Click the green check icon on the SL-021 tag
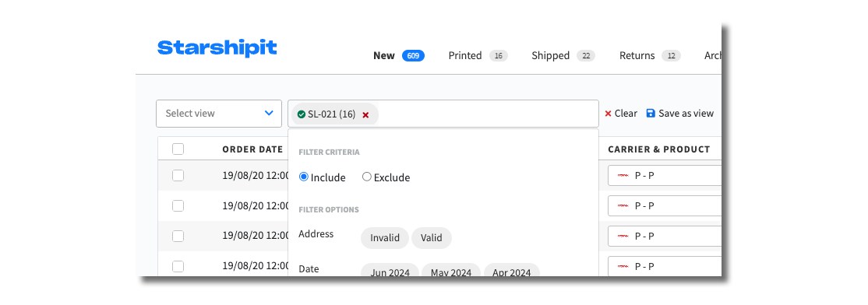Screen dimensions: 868x305 pyautogui.click(x=301, y=114)
